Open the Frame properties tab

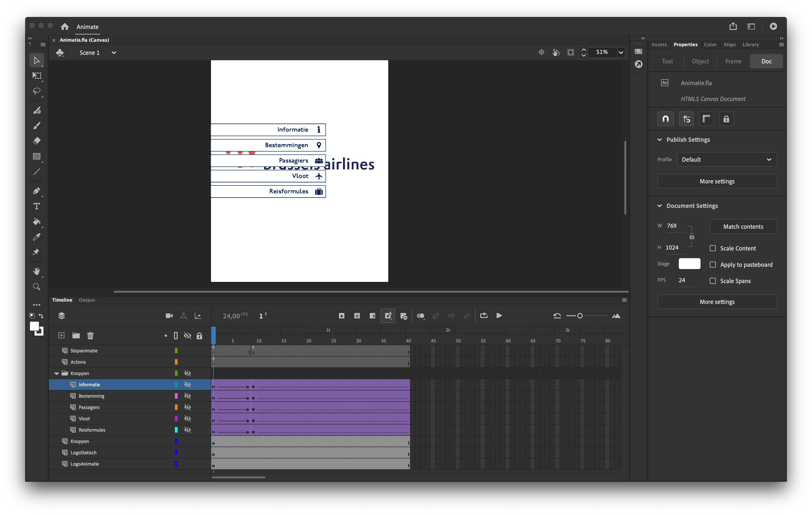[733, 61]
